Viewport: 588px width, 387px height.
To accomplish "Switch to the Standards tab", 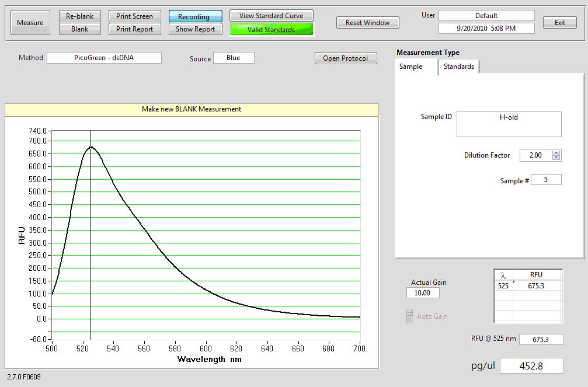I will 459,67.
